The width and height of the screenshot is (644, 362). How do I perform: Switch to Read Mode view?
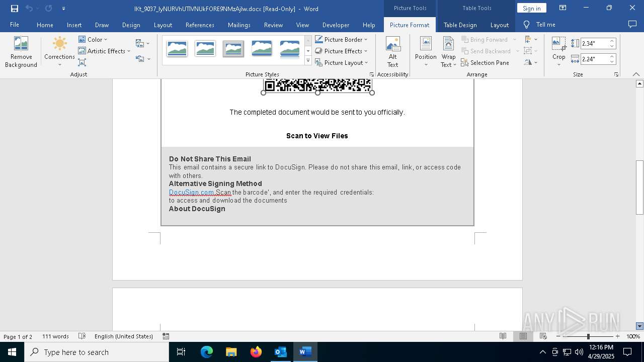pos(503,336)
